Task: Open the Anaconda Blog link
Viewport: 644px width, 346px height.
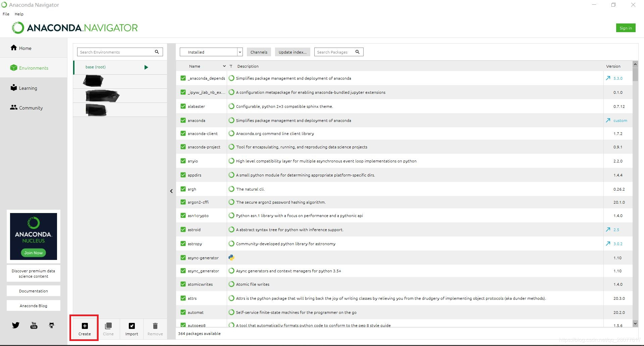Action: (34, 305)
